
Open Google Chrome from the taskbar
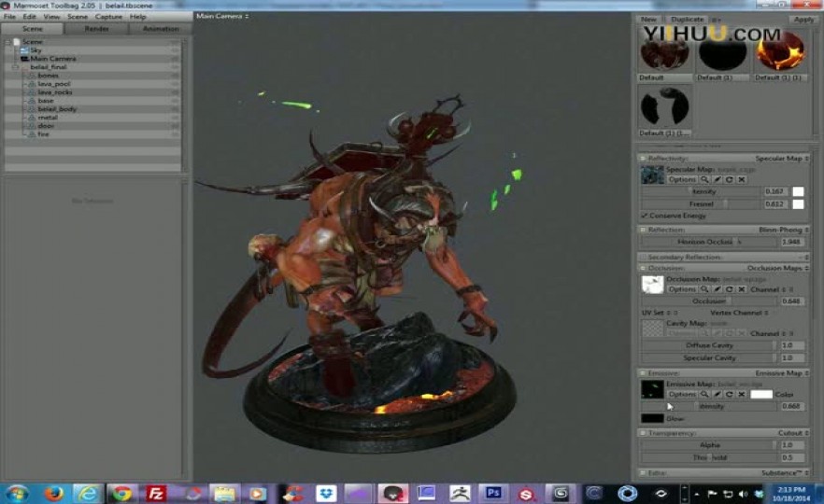click(121, 494)
